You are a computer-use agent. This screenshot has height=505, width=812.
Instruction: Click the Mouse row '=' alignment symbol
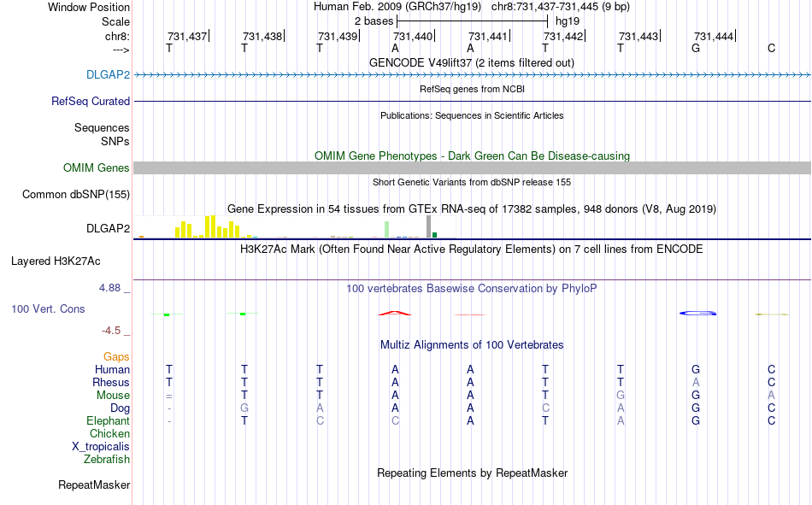169,396
